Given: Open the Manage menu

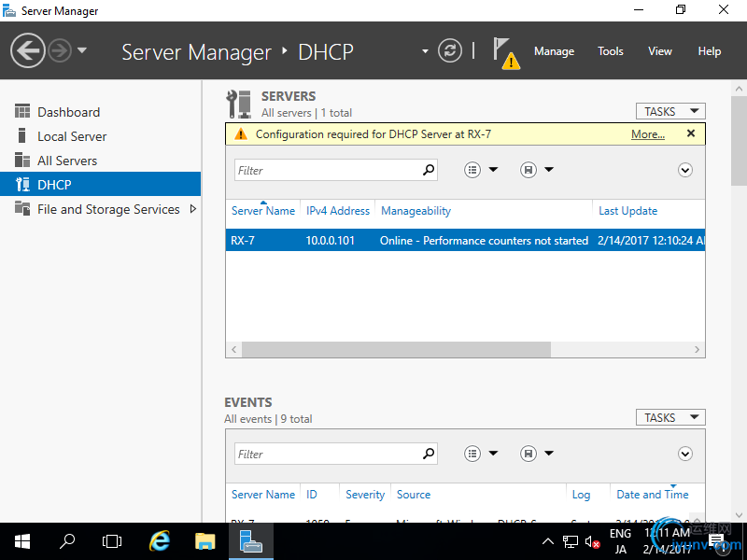Looking at the screenshot, I should coord(554,51).
